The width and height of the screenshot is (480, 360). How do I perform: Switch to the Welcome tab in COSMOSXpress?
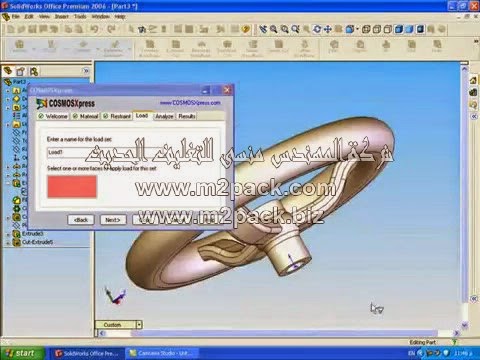click(53, 116)
